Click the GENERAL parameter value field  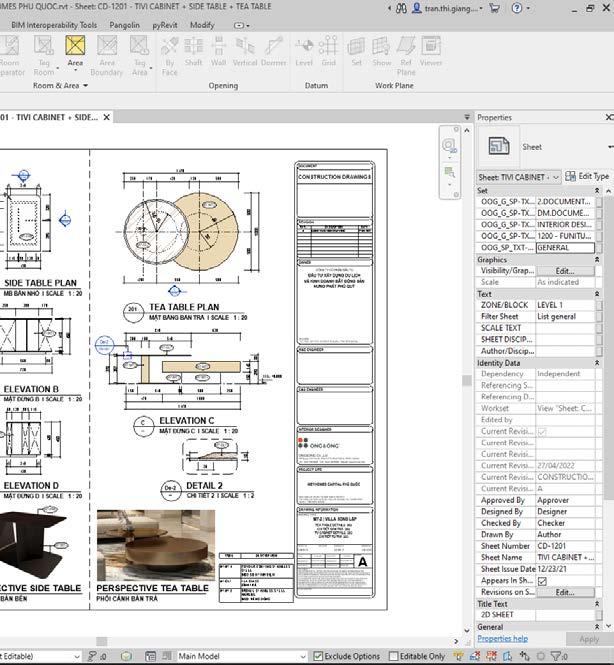click(x=564, y=247)
